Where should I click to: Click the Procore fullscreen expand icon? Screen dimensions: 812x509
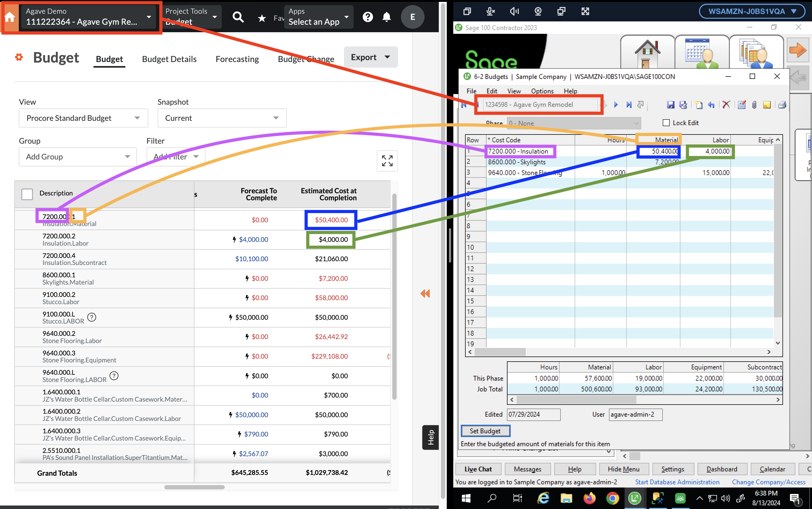pyautogui.click(x=386, y=161)
